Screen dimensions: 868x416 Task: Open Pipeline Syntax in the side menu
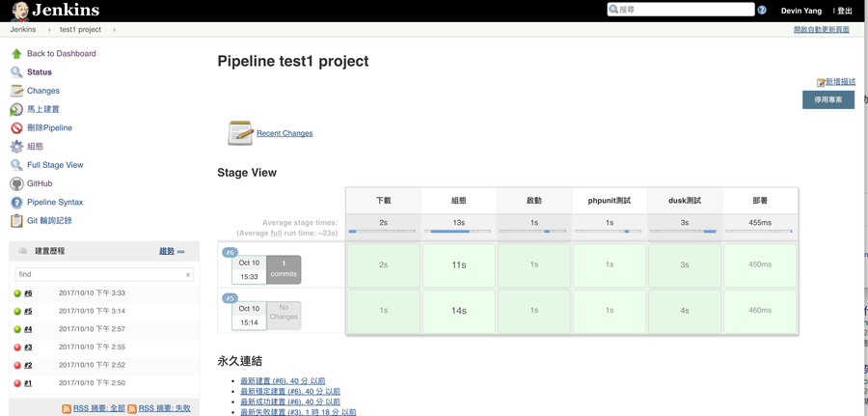(55, 202)
